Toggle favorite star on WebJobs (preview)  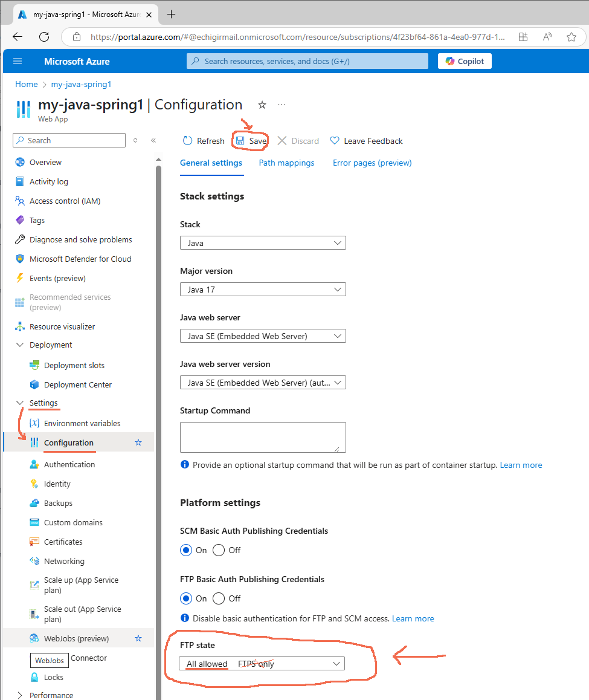[x=138, y=638]
